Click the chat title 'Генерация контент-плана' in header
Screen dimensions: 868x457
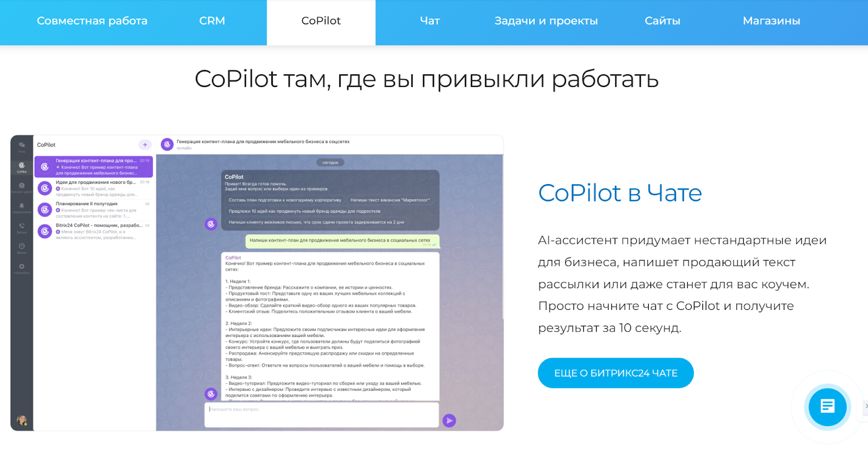point(263,142)
